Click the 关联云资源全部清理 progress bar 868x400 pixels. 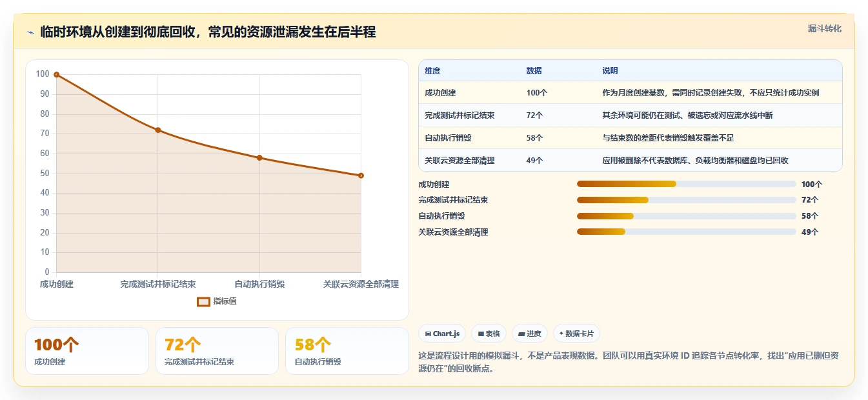click(x=686, y=232)
